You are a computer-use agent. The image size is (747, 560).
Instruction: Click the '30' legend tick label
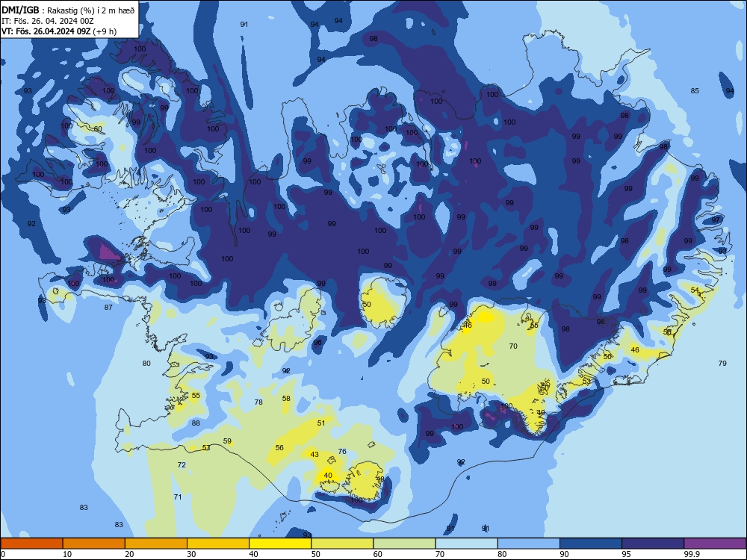[191, 554]
